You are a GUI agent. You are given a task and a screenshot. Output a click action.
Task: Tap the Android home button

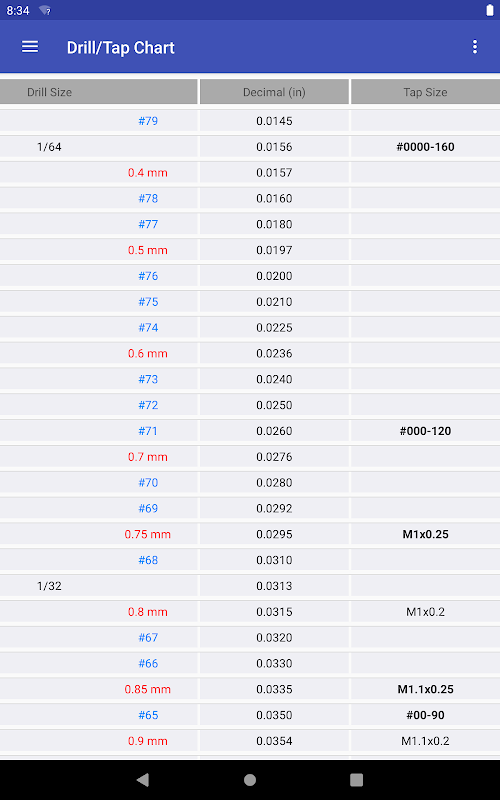pyautogui.click(x=250, y=780)
